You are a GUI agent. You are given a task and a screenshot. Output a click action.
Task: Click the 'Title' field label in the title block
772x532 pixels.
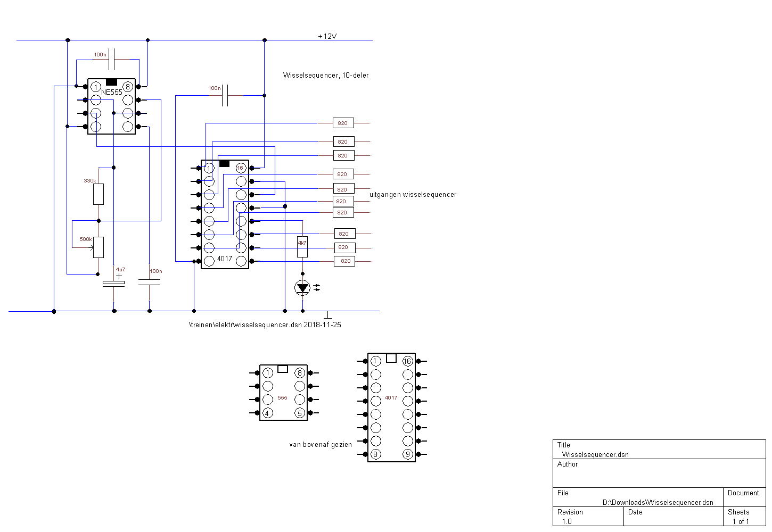click(564, 445)
